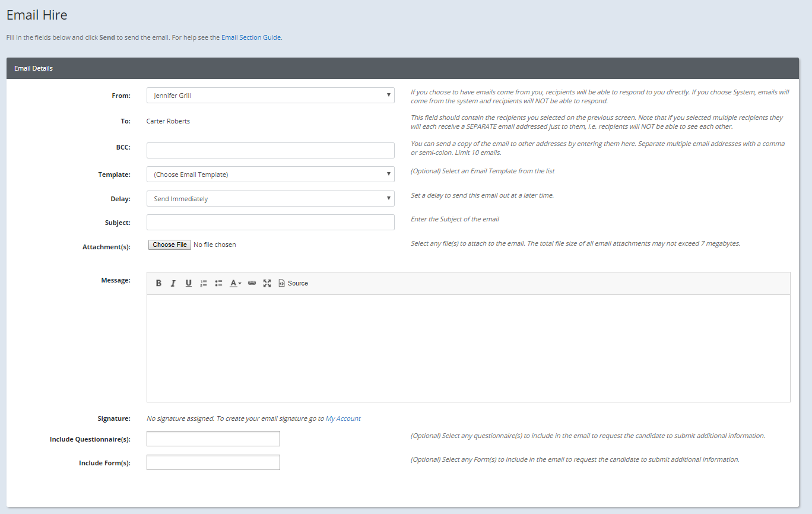The height and width of the screenshot is (514, 812).
Task: Apply bold formatting in the message editor
Action: click(158, 283)
